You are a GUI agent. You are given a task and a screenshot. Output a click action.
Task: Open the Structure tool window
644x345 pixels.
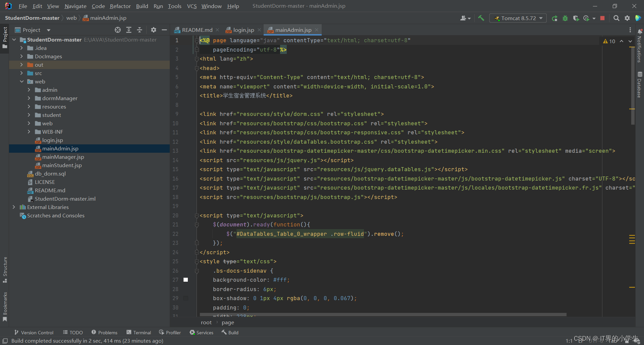(x=5, y=270)
